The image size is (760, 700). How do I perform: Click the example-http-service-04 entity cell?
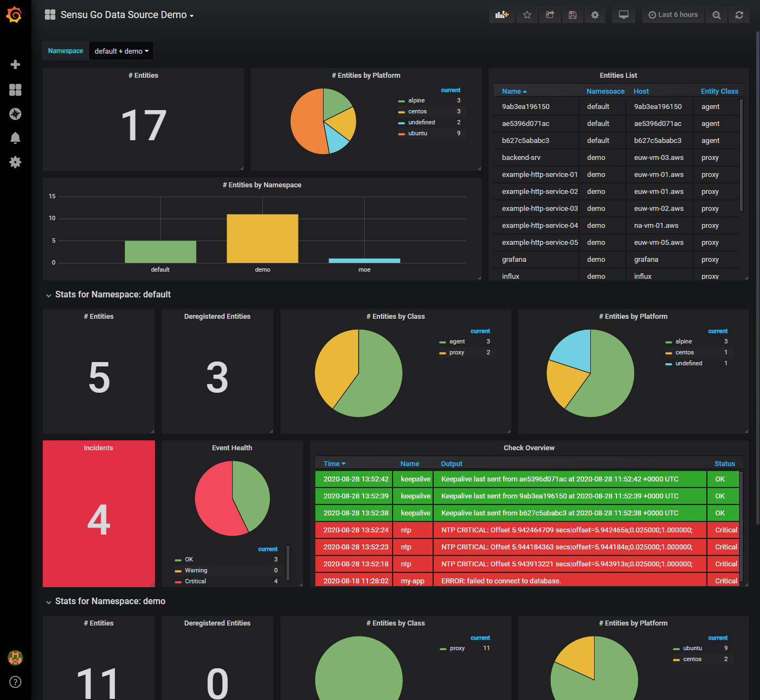point(540,226)
